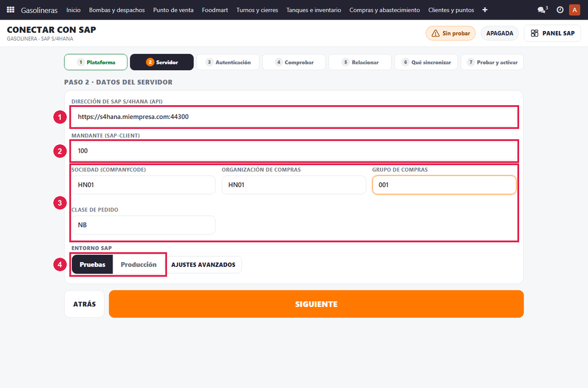
Task: Open Punto de venta menu
Action: pos(173,10)
